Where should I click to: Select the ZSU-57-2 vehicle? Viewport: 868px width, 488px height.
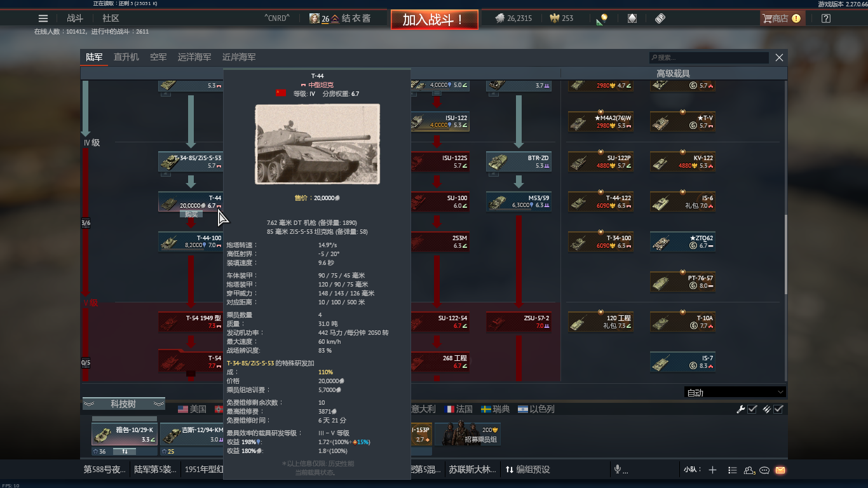(x=519, y=322)
